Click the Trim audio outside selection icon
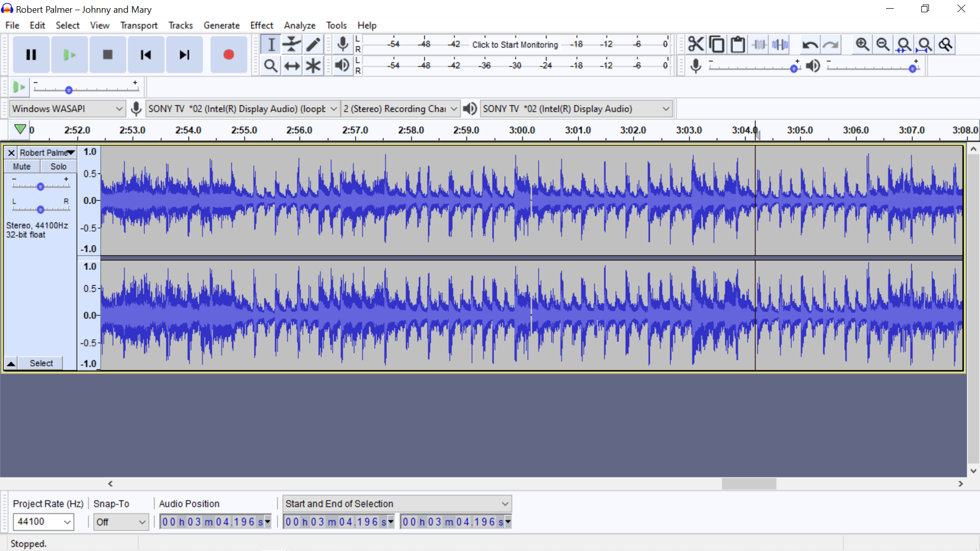Viewport: 980px width, 551px height. (759, 44)
